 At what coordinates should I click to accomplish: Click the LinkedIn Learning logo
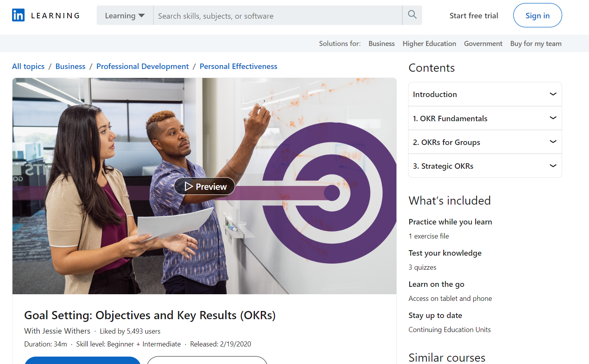click(45, 15)
